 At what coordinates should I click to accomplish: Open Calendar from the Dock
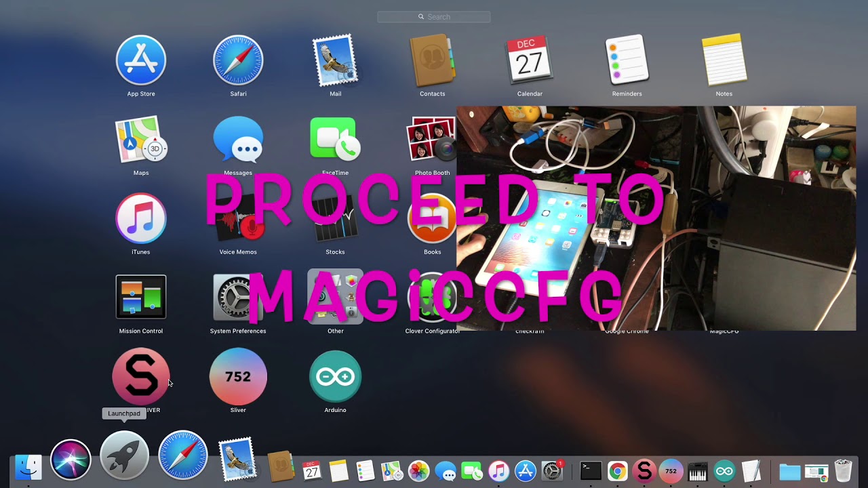point(311,470)
